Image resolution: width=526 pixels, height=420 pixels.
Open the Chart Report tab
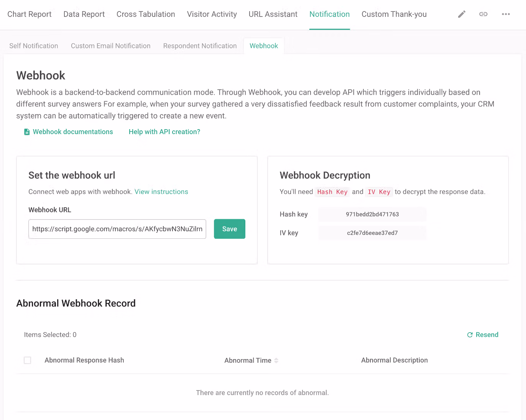30,14
